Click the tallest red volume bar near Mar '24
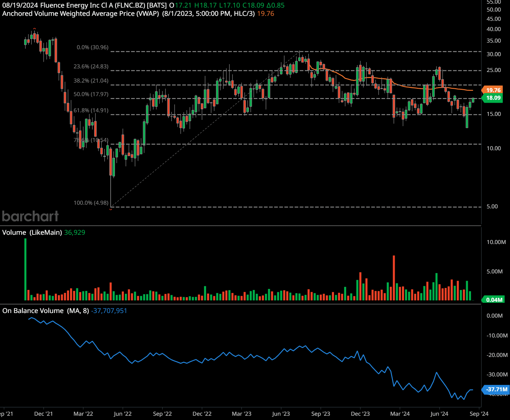This screenshot has width=510, height=420. (x=394, y=278)
